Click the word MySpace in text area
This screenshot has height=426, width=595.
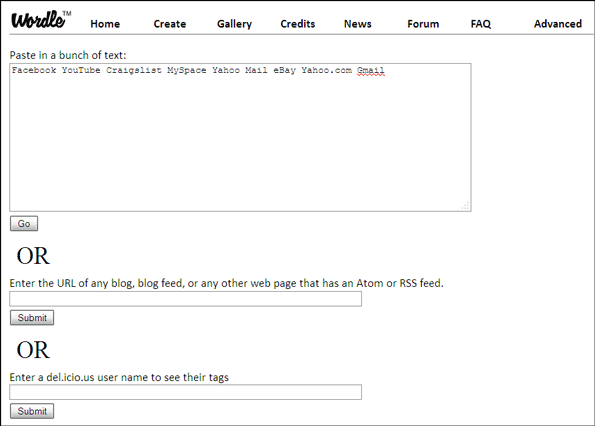(x=187, y=71)
